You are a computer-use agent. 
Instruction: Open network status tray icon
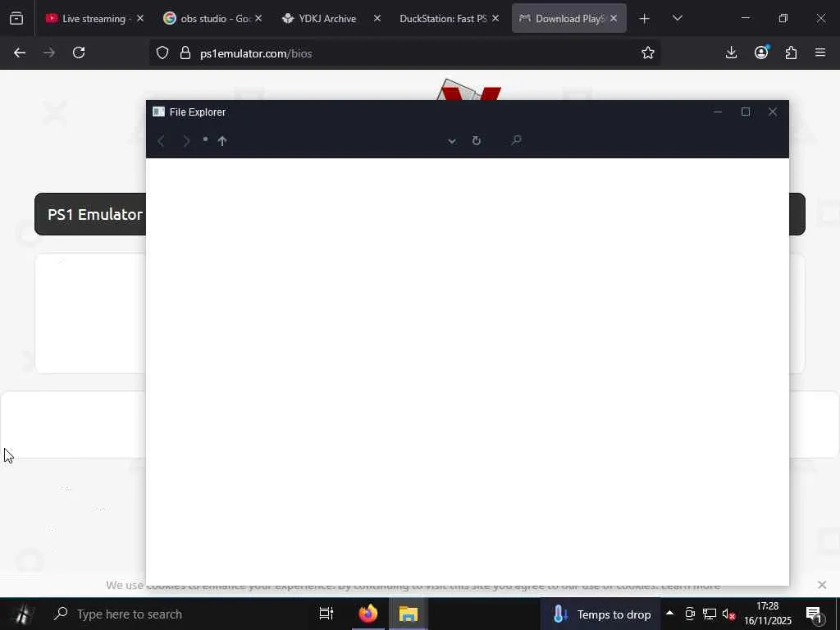[x=710, y=614]
